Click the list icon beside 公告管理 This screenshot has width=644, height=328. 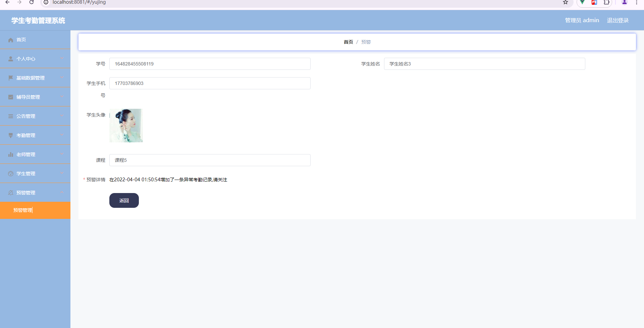(11, 116)
